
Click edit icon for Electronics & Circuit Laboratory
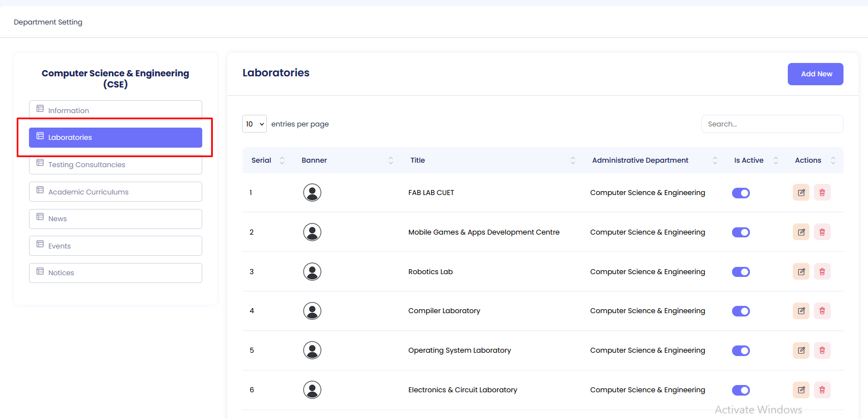[x=801, y=390]
